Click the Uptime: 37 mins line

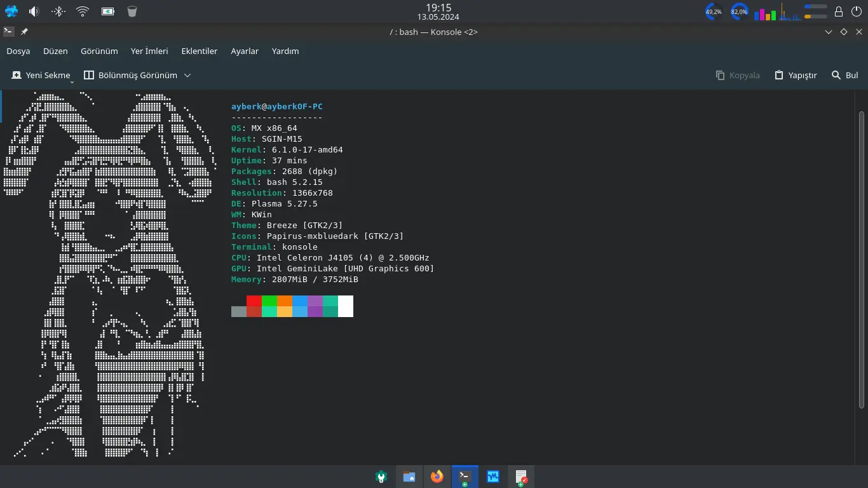pyautogui.click(x=269, y=161)
